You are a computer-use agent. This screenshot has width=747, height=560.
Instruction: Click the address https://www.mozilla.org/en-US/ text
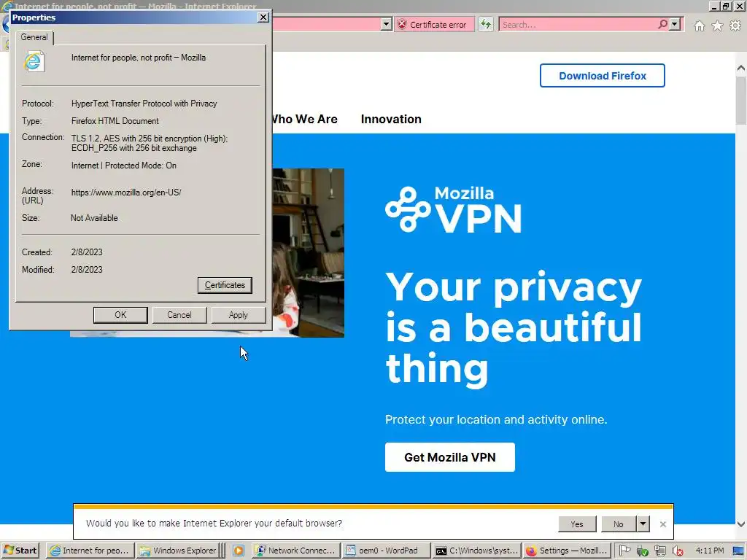[126, 192]
